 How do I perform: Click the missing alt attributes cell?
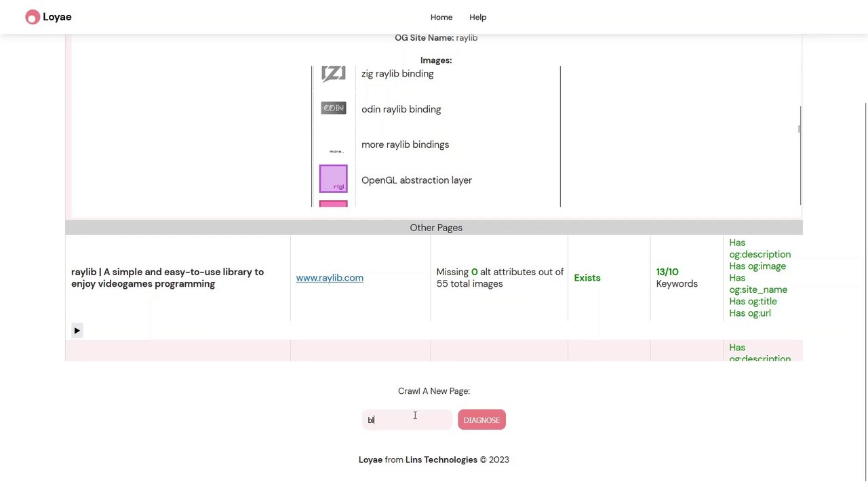click(x=500, y=278)
